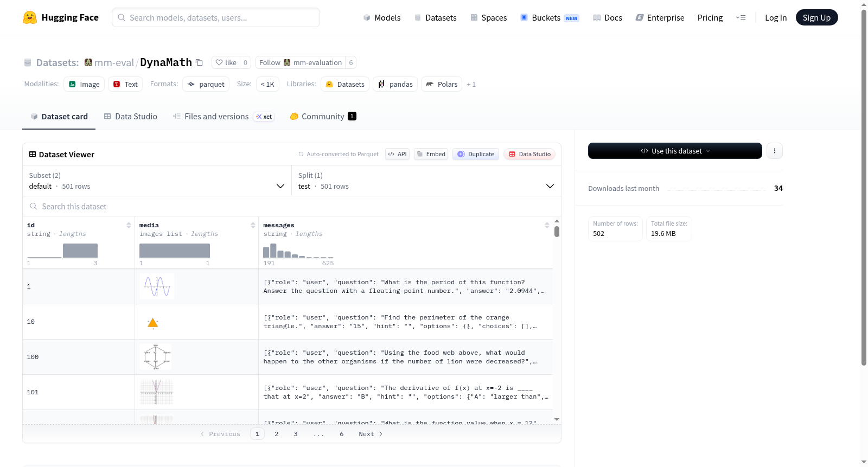This screenshot has height=467, width=868.
Task: Click the Hugging Face logo icon
Action: pos(30,17)
